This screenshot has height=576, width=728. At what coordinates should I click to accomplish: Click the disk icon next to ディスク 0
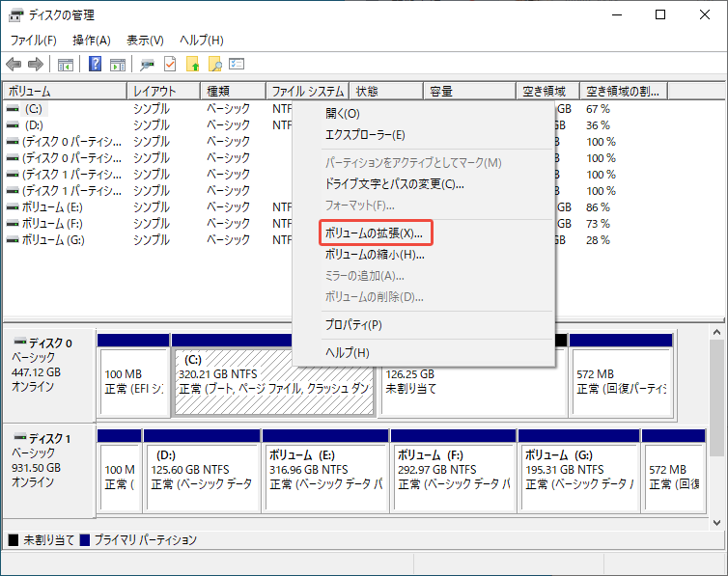(x=20, y=343)
